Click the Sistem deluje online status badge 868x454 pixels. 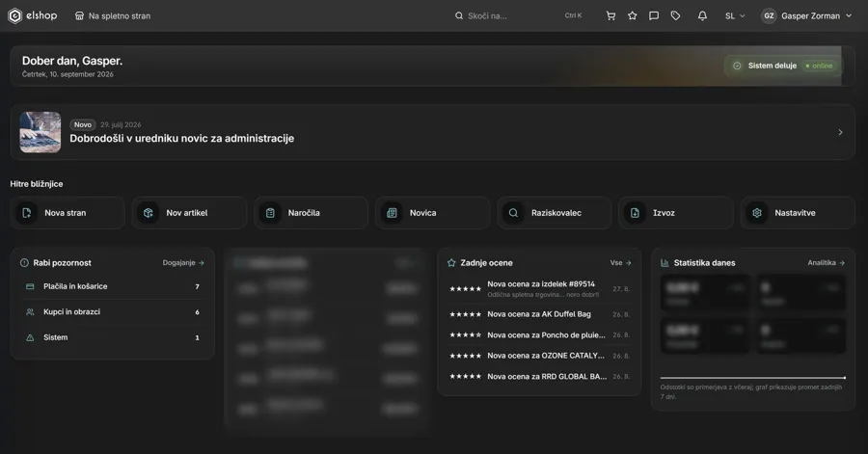click(783, 66)
